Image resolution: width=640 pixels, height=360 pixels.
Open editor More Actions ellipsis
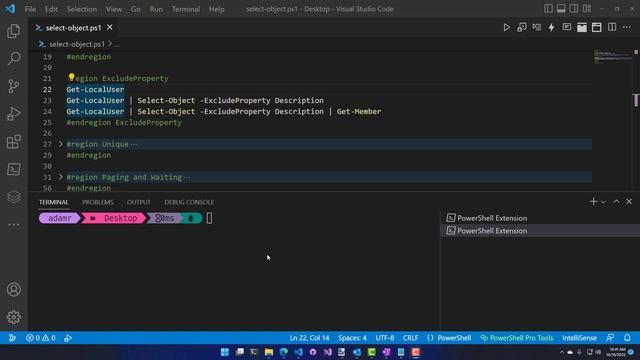[627, 27]
